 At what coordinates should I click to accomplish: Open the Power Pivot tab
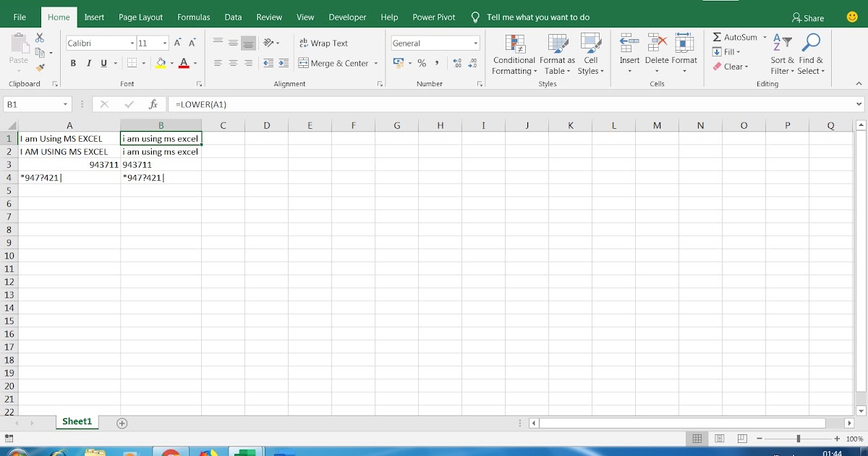433,17
